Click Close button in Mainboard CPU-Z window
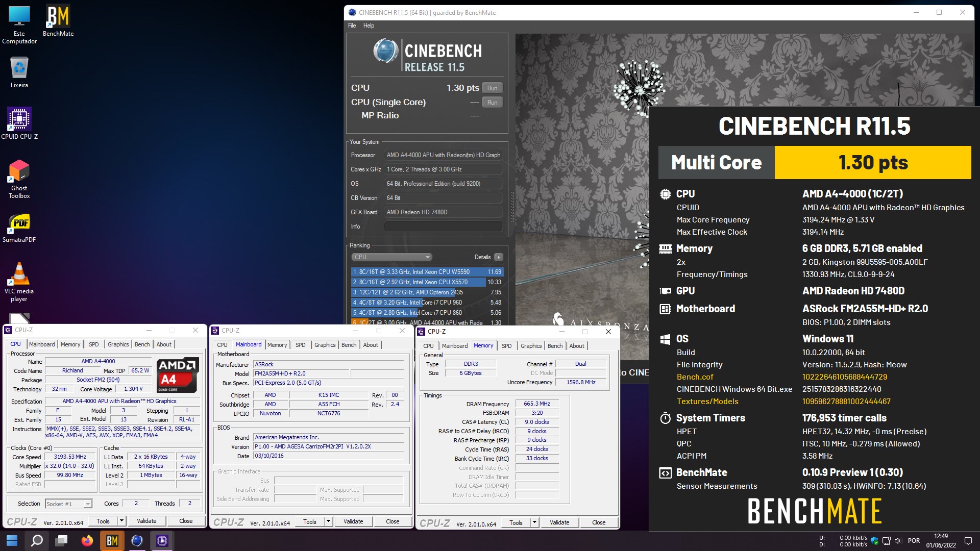 [x=393, y=521]
